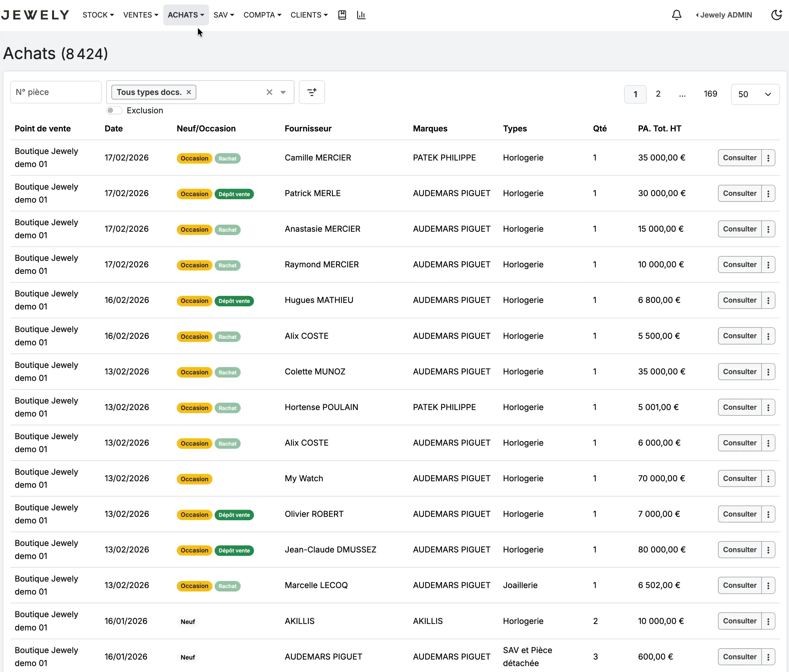This screenshot has height=672, width=789.
Task: Expand the STOCK menu
Action: click(x=98, y=15)
